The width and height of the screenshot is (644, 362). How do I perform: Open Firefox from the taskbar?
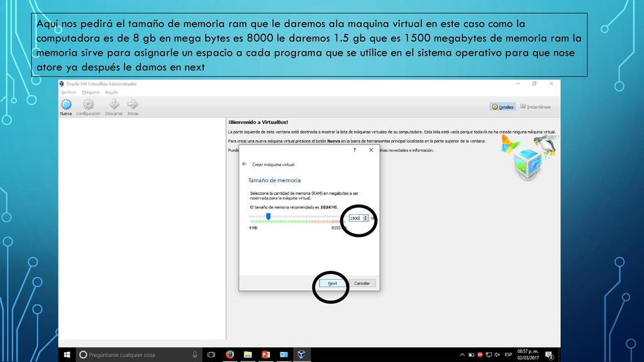click(x=230, y=354)
